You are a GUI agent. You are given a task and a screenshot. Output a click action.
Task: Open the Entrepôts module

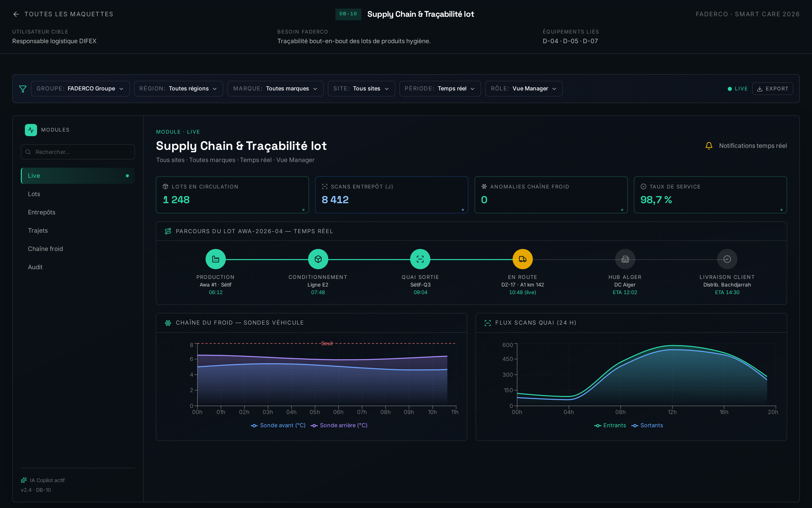tap(78, 212)
